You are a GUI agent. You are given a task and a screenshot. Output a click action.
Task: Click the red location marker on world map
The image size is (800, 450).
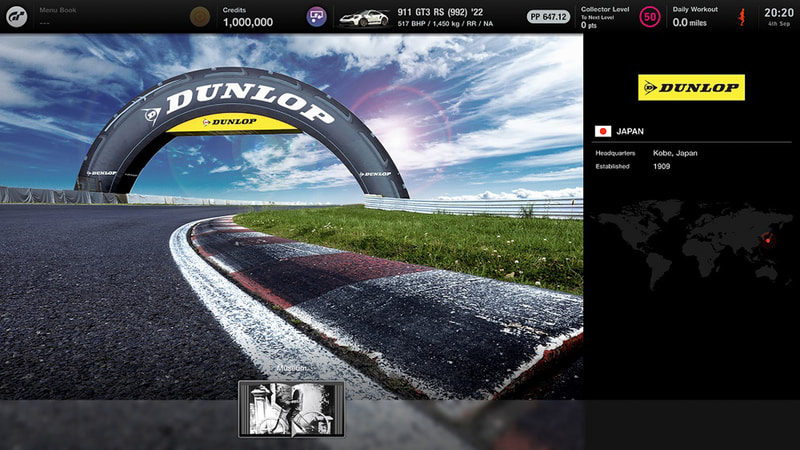(x=767, y=239)
